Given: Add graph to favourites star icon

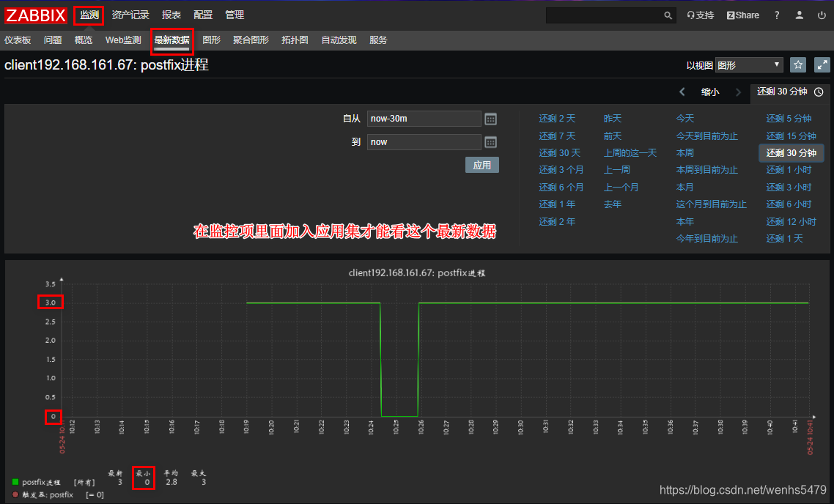Looking at the screenshot, I should (x=798, y=65).
